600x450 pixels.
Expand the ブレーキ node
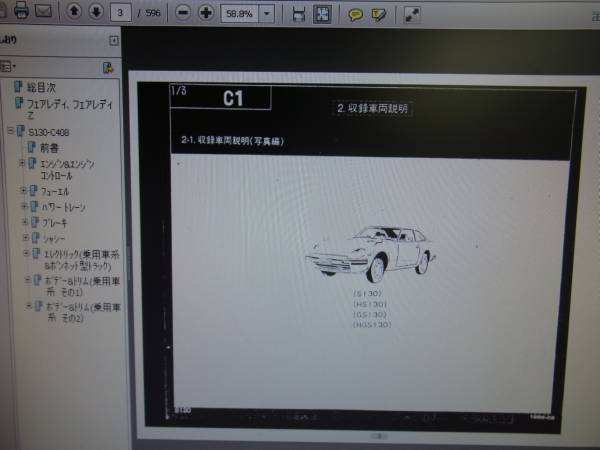pyautogui.click(x=25, y=221)
